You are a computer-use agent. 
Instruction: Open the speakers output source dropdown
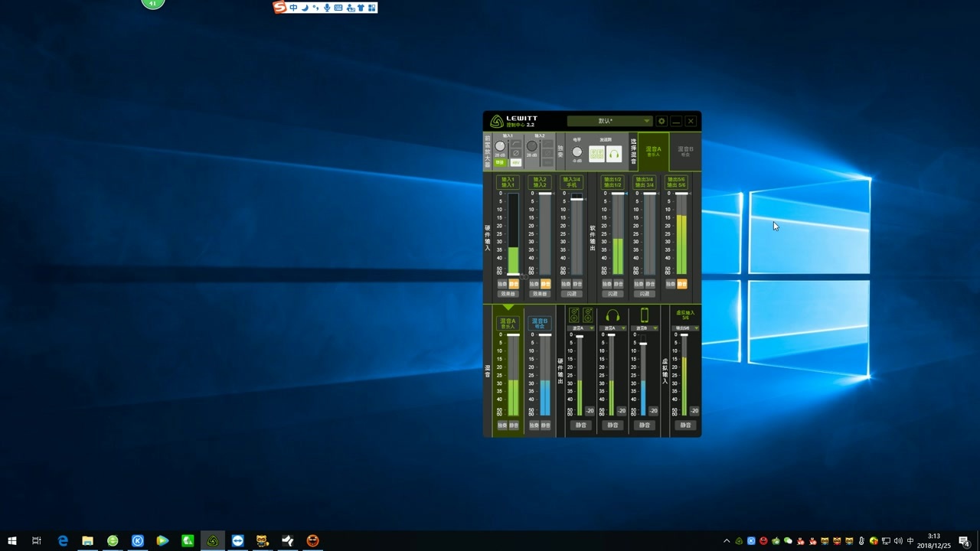[581, 328]
